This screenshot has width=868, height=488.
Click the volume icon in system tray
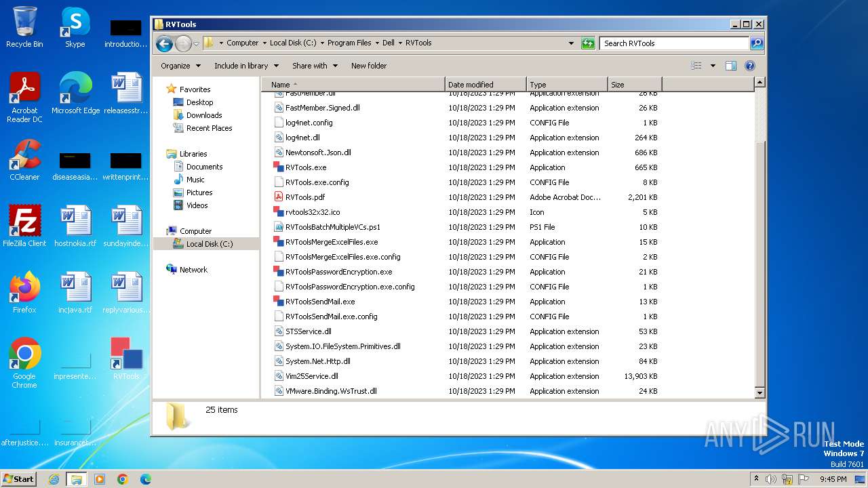pyautogui.click(x=771, y=479)
